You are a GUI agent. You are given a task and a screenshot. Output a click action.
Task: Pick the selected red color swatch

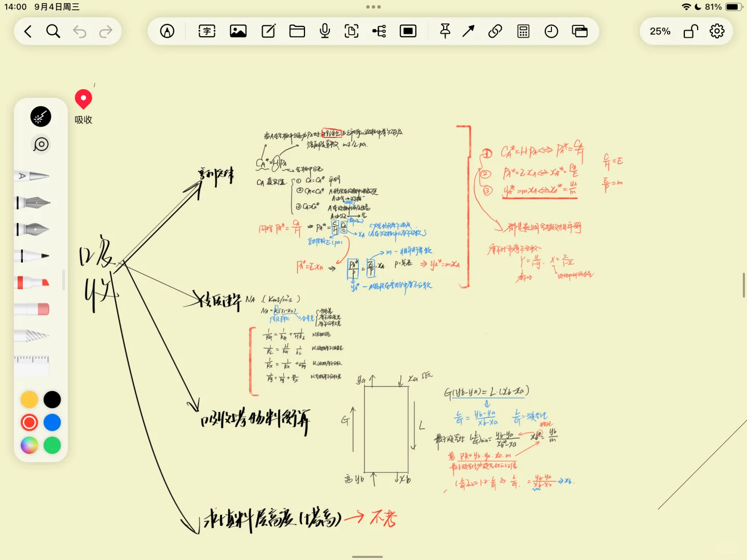30,423
